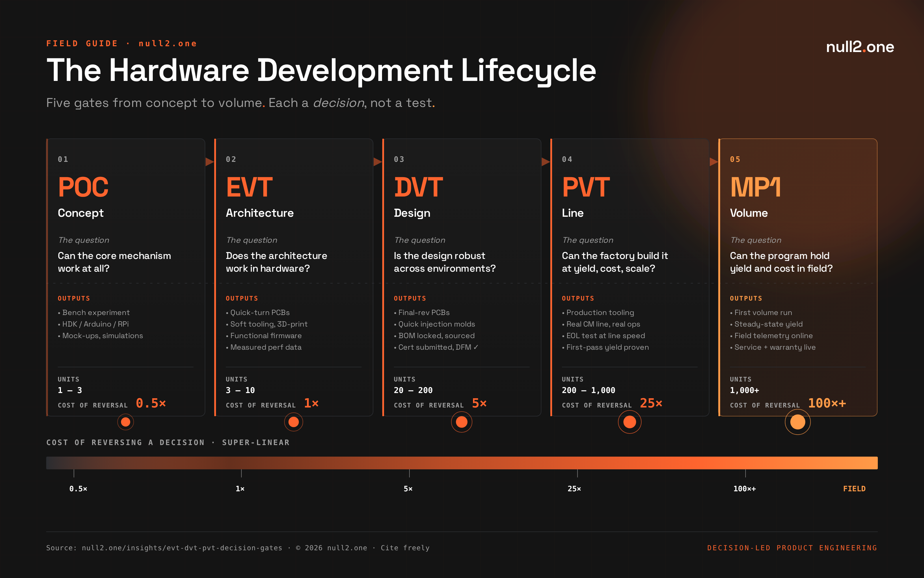Click the DVT stage heading
Image resolution: width=924 pixels, height=578 pixels.
click(418, 187)
